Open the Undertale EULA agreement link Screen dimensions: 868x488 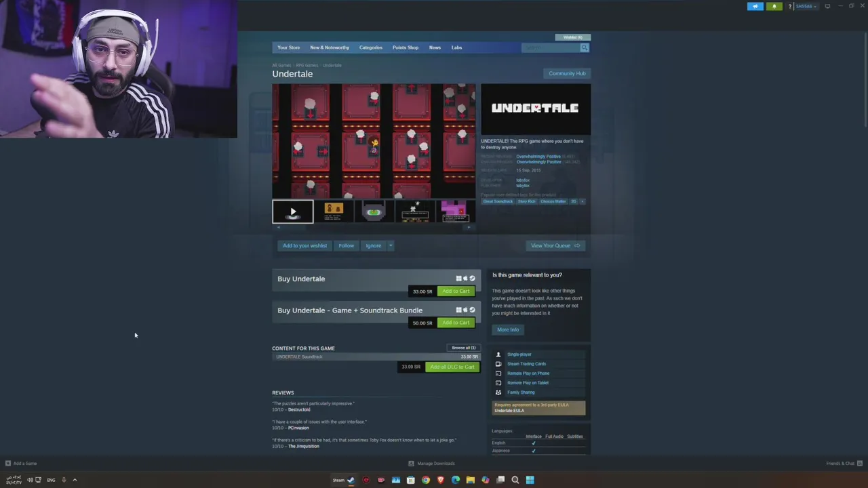pyautogui.click(x=509, y=411)
